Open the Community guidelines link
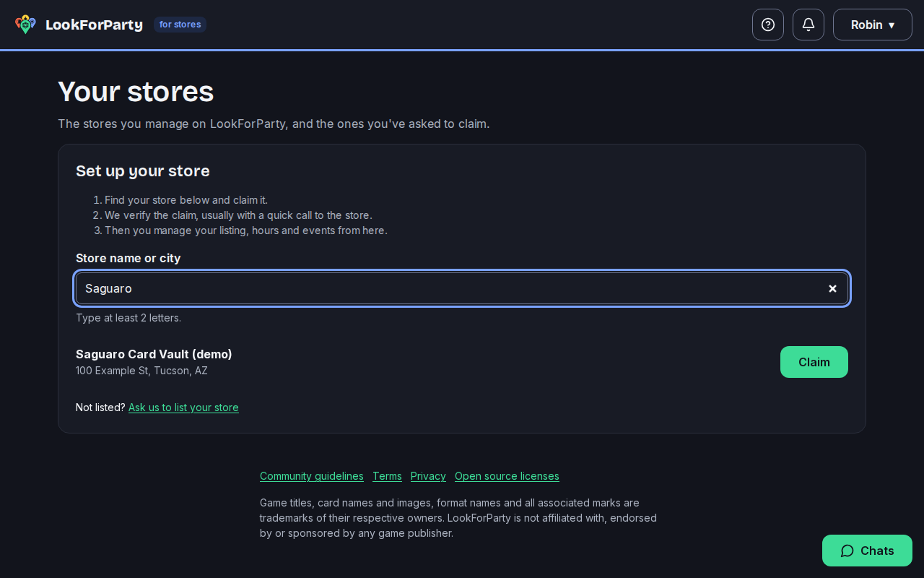 [x=312, y=476]
